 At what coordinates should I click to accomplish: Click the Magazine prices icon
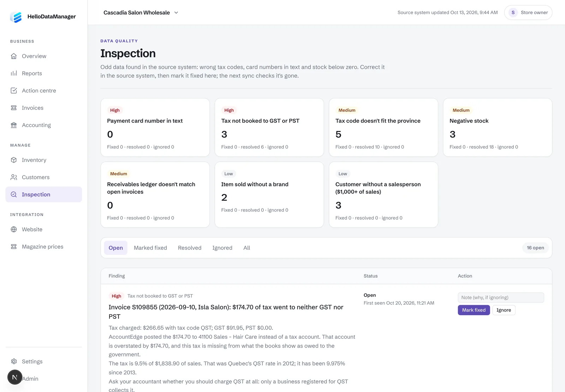[x=14, y=247]
